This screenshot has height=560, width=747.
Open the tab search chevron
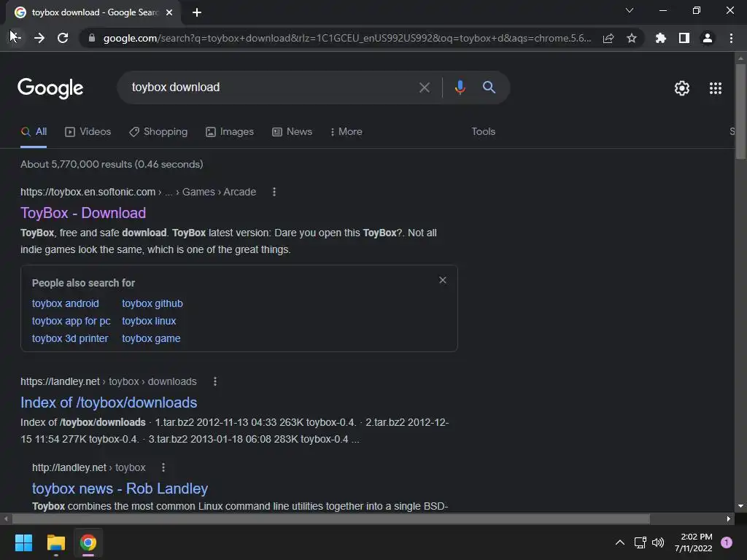point(630,10)
